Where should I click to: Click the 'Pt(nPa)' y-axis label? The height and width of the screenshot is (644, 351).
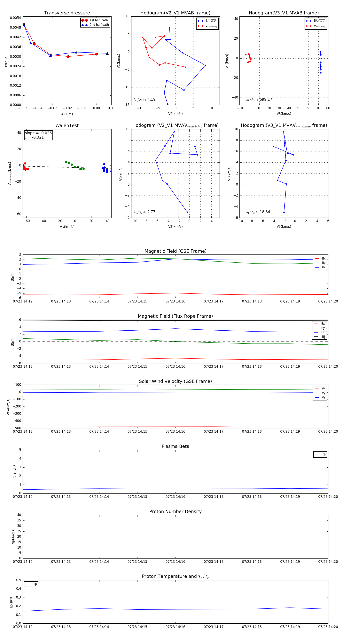[6, 61]
